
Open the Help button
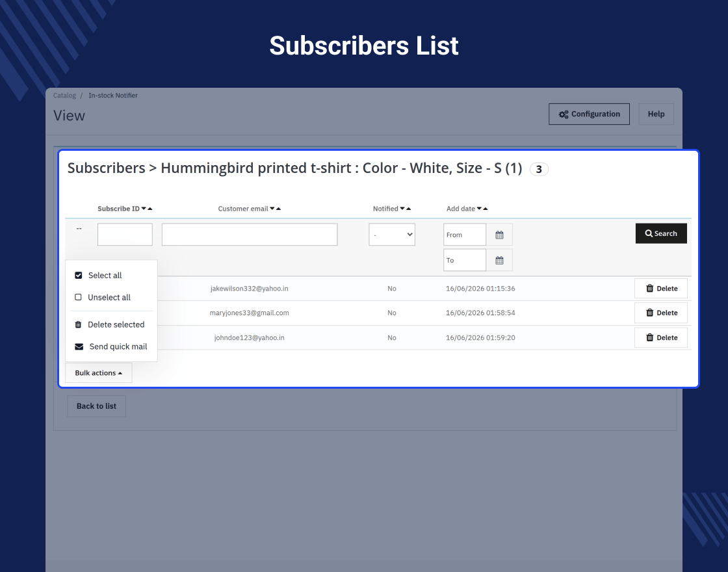[x=656, y=114]
